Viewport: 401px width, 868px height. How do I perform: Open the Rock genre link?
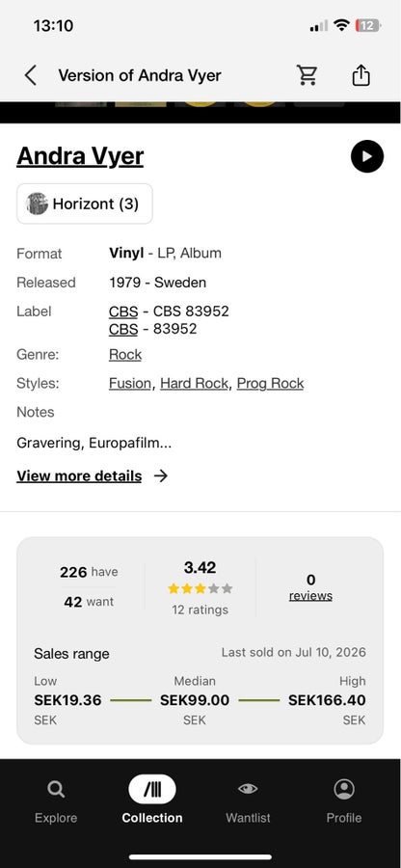125,355
